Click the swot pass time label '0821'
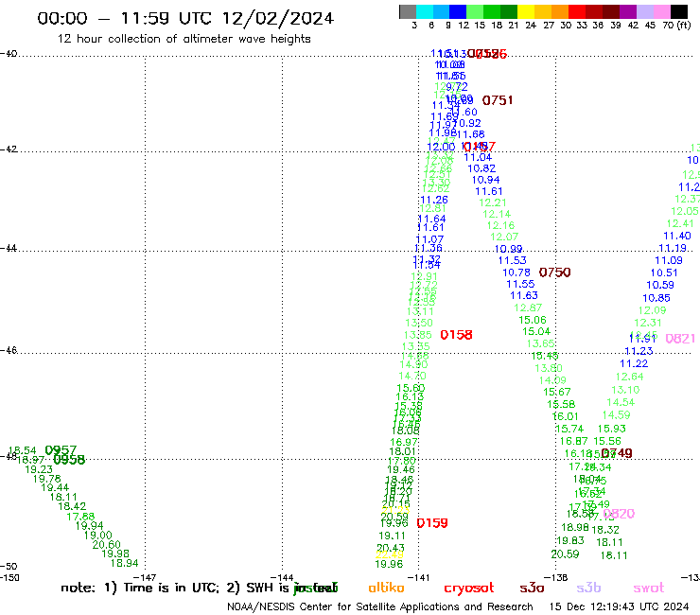The width and height of the screenshot is (700, 615). [680, 339]
